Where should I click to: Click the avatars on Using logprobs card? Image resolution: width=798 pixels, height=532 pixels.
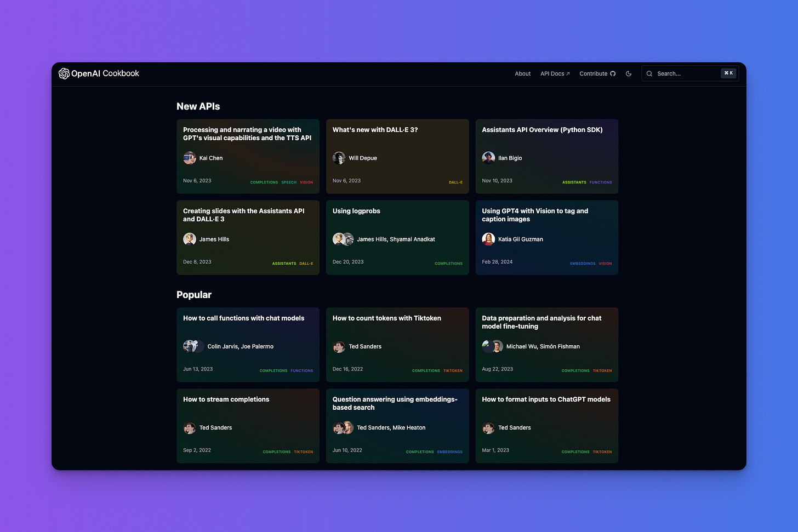coord(343,239)
